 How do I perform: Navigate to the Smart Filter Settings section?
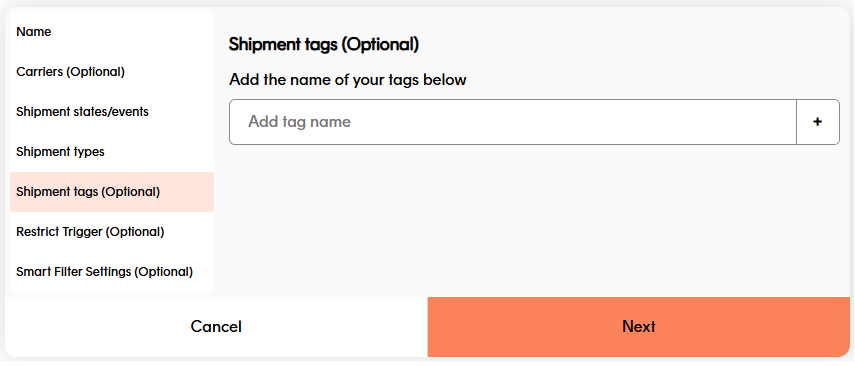point(112,272)
